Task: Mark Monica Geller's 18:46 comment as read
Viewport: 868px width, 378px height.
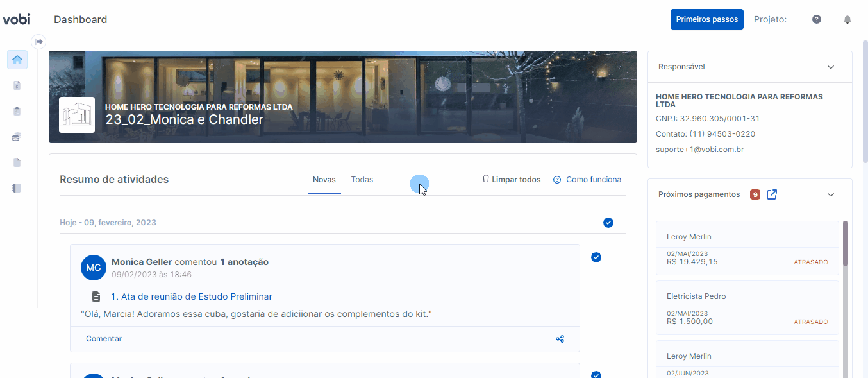Action: [596, 257]
